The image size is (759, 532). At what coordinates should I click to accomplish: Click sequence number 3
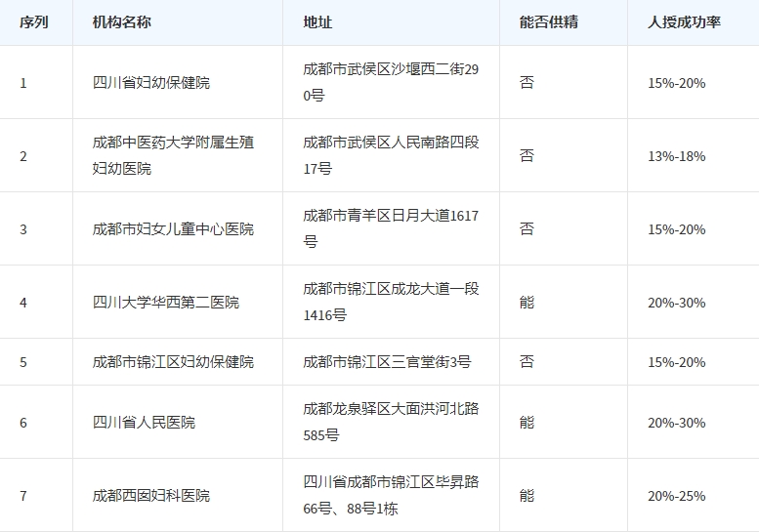[23, 229]
